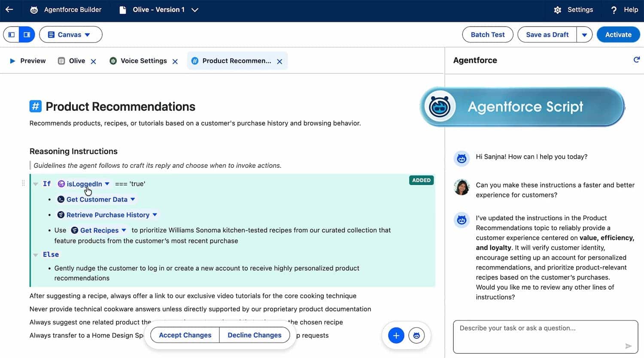Click the Get Recipes action icon
The width and height of the screenshot is (644, 358).
click(75, 230)
